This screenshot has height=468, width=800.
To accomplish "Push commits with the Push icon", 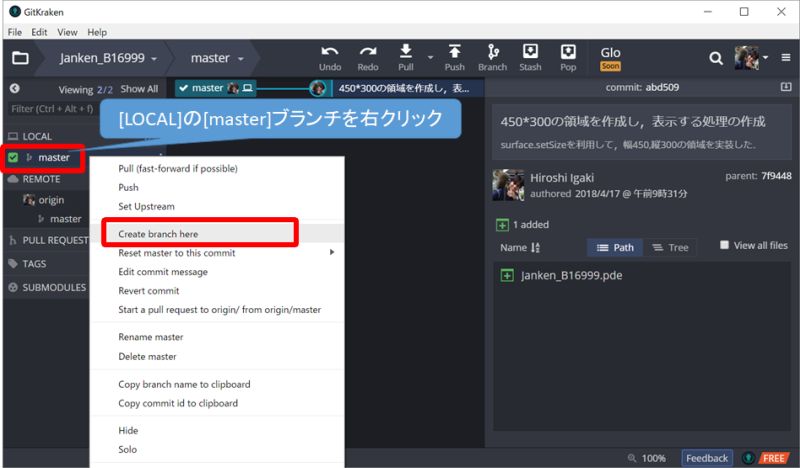I will pyautogui.click(x=454, y=51).
